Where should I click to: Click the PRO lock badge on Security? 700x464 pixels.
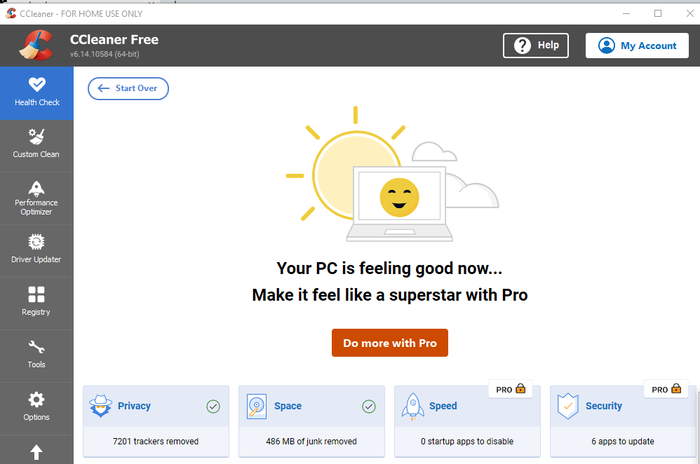coord(666,389)
